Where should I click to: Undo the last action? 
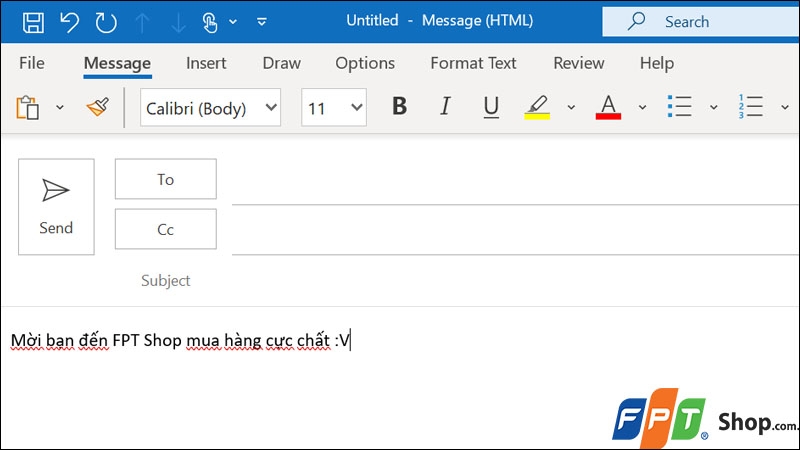69,22
